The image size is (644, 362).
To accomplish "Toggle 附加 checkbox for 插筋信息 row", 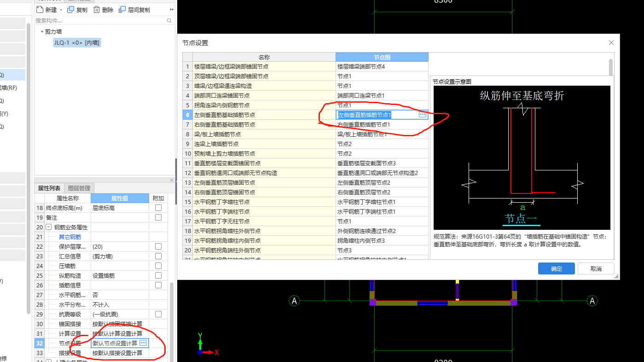I will (x=158, y=285).
